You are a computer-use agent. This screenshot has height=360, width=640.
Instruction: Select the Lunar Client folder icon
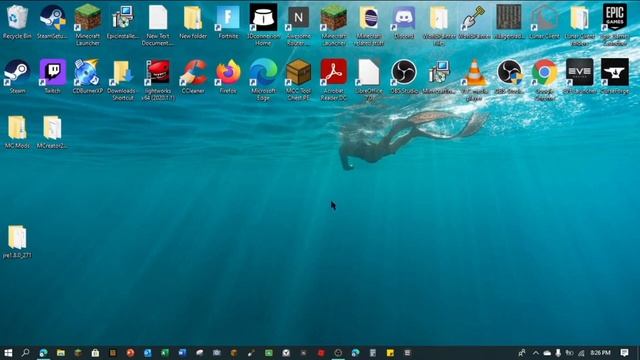tap(580, 18)
